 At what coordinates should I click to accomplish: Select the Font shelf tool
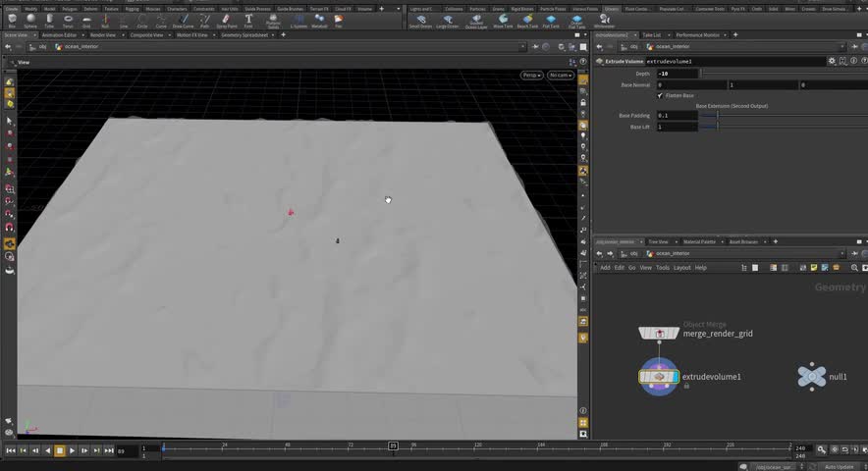coord(248,21)
